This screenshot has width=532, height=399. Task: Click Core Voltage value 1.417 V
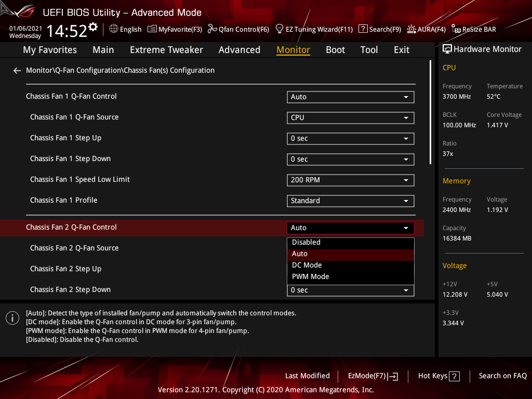coord(497,125)
